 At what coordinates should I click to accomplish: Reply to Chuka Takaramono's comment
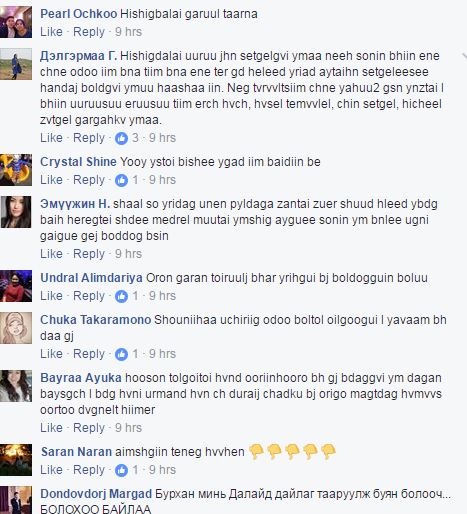89,354
